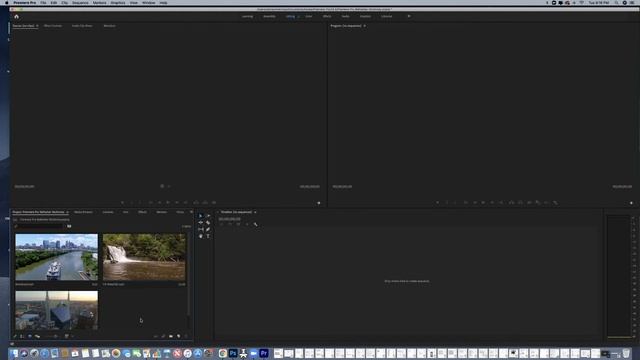Switch to Effect Controls tab
640x360 pixels.
[53, 26]
